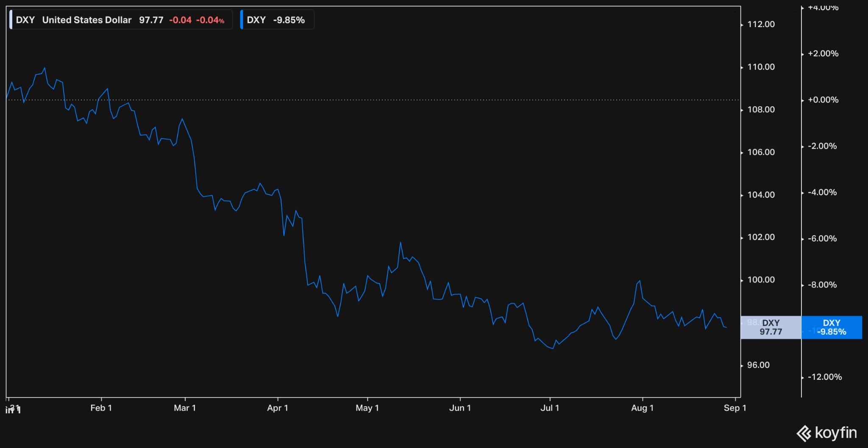Click the Sep 1 date label

tap(735, 408)
